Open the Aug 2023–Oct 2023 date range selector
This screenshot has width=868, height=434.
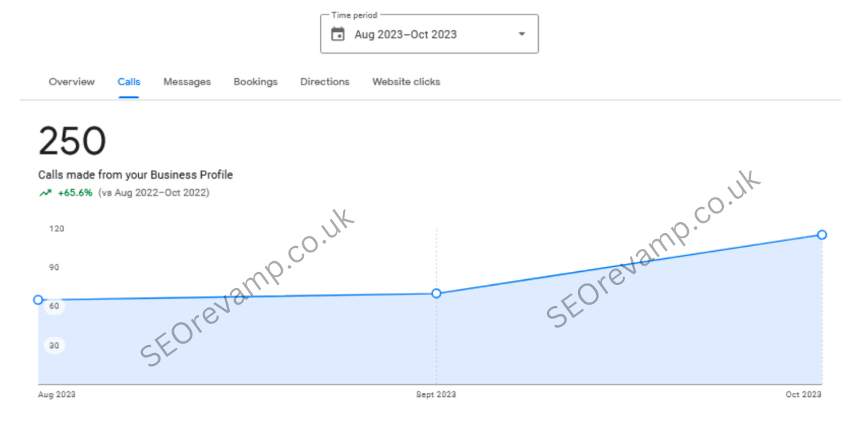pos(406,34)
